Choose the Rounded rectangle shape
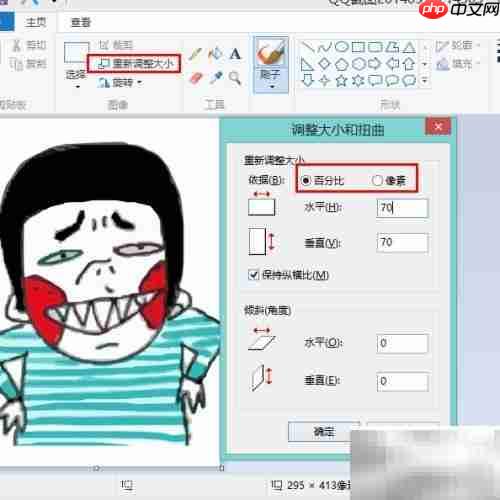This screenshot has width=500, height=500. tap(375, 47)
